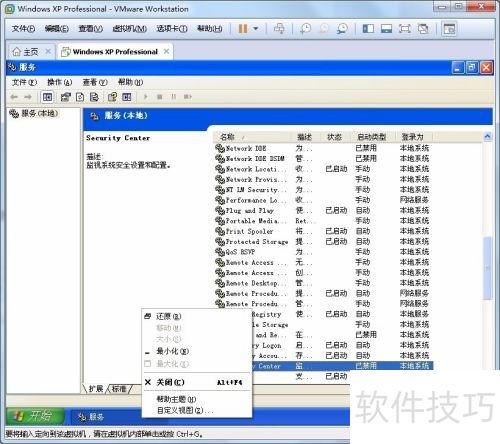Close the Windows XP Professional tab

[166, 51]
